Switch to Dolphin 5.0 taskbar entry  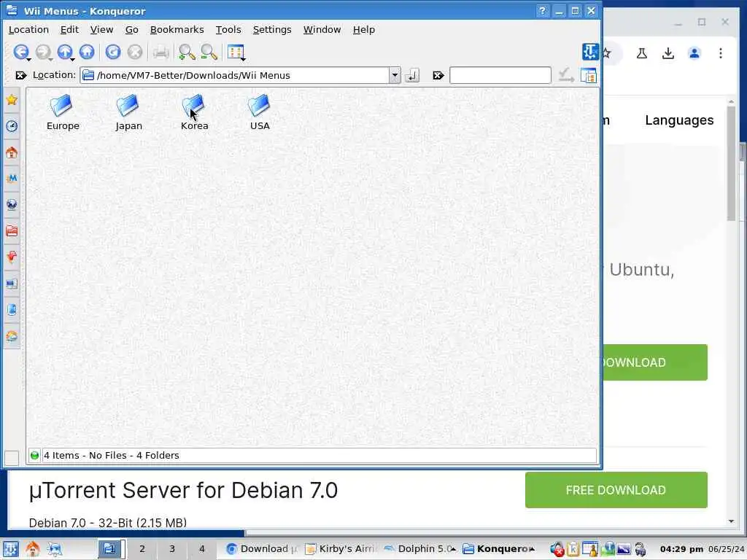[419, 548]
